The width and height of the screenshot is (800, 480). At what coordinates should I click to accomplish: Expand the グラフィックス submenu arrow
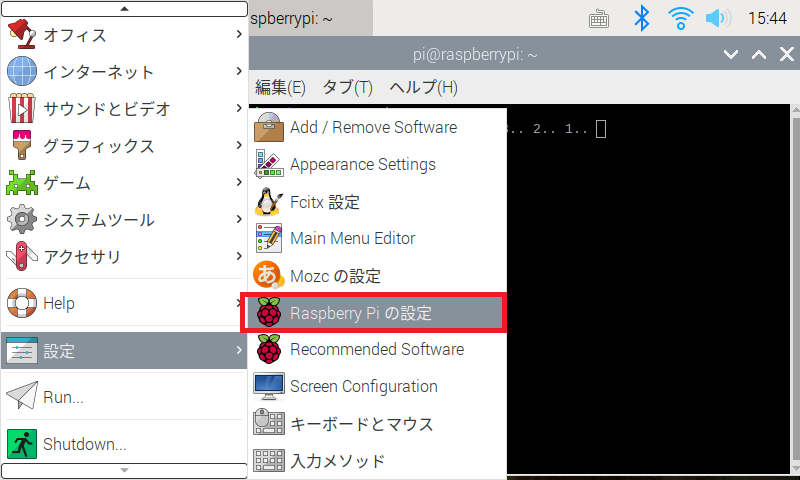[x=239, y=145]
